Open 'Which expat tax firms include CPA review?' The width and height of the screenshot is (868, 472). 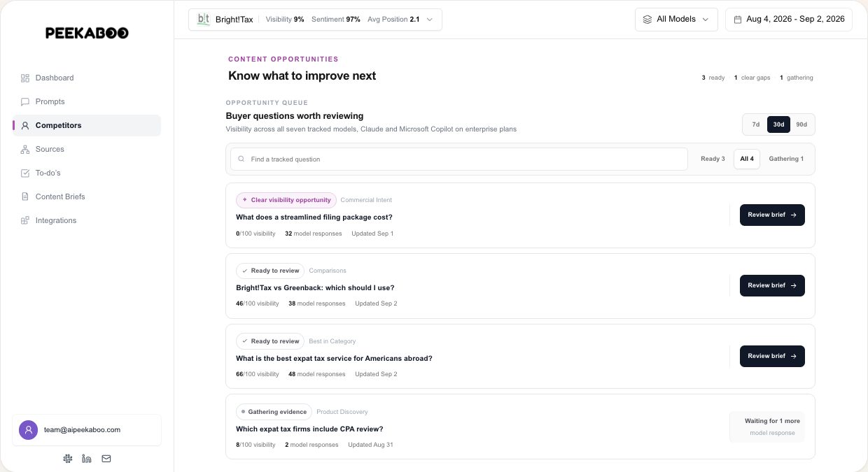coord(309,429)
